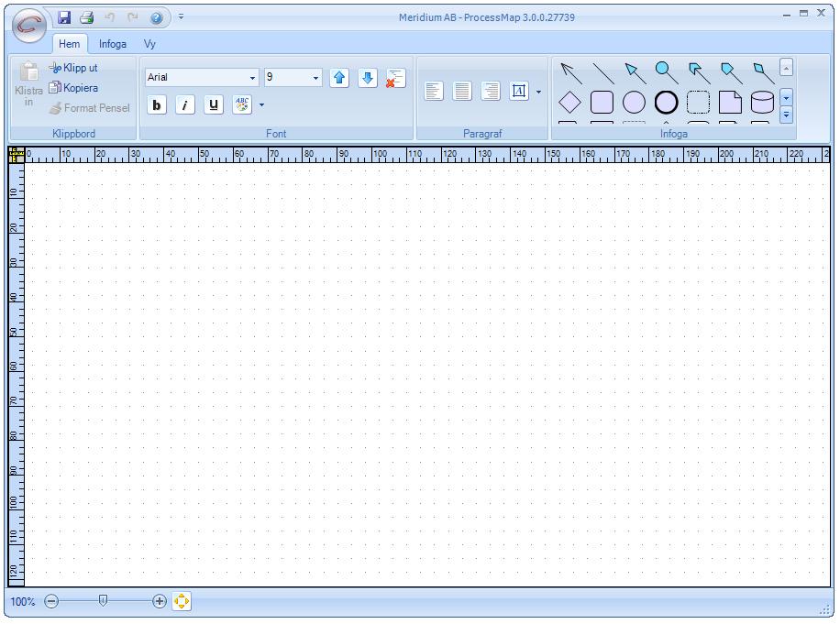Align text center
This screenshot has height=624, width=840.
[x=462, y=91]
